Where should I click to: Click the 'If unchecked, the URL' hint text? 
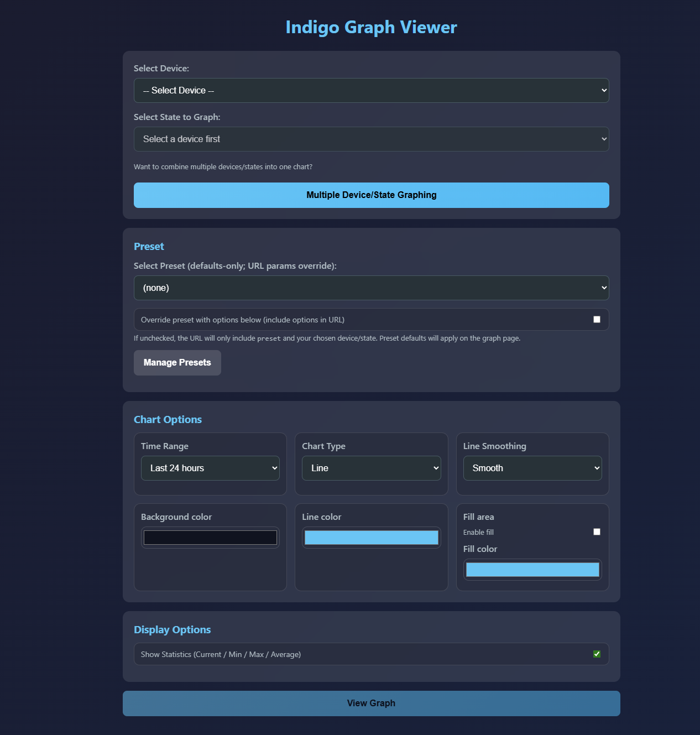[x=327, y=338]
